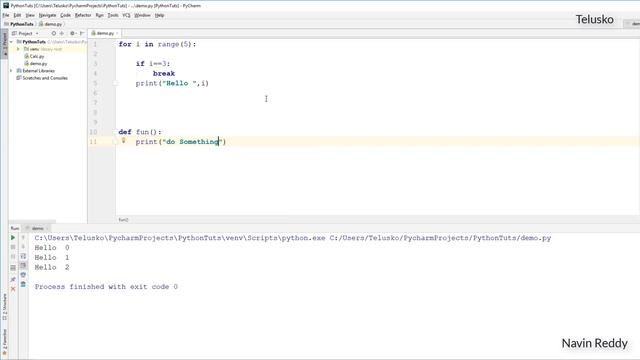Viewport: 640px width, 360px height.
Task: Collapse the PythonTuts project root node
Action: pyautogui.click(x=11, y=42)
